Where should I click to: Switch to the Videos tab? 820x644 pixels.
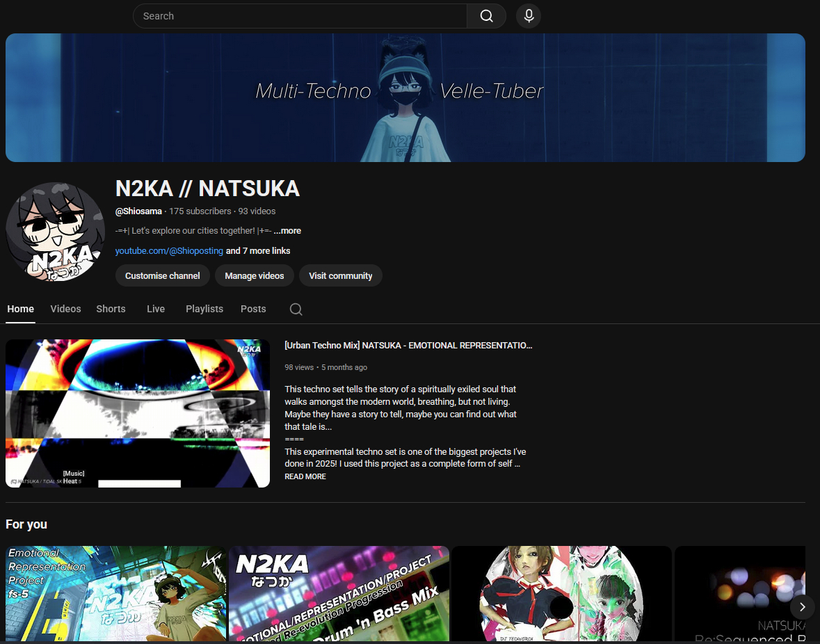pos(65,309)
